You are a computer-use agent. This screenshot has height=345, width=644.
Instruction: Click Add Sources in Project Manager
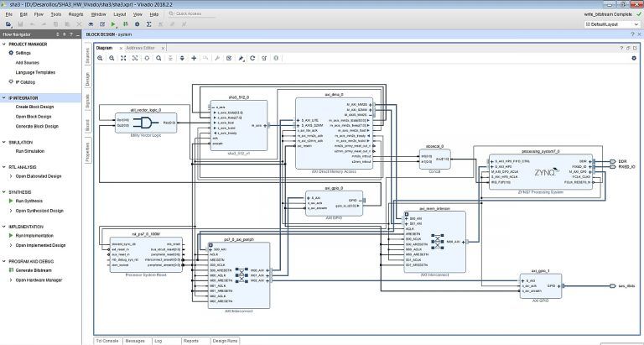click(27, 62)
